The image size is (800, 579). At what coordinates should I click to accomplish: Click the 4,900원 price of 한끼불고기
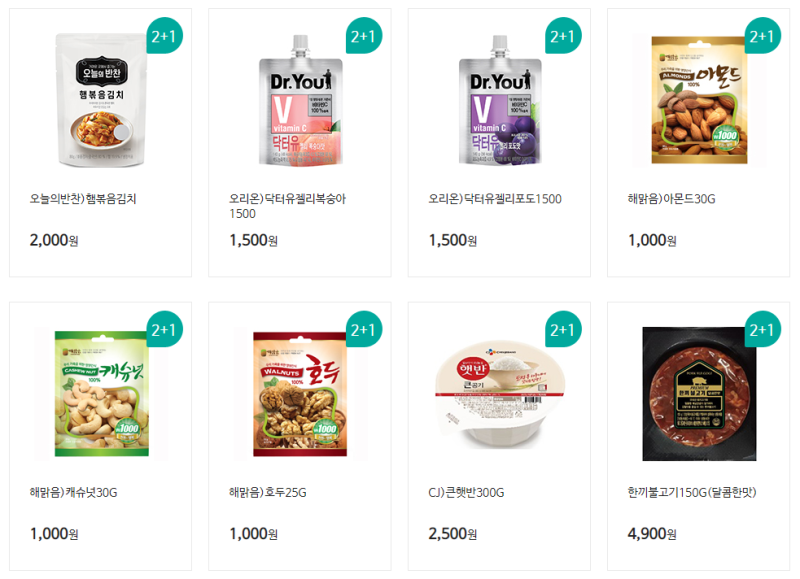coord(652,534)
